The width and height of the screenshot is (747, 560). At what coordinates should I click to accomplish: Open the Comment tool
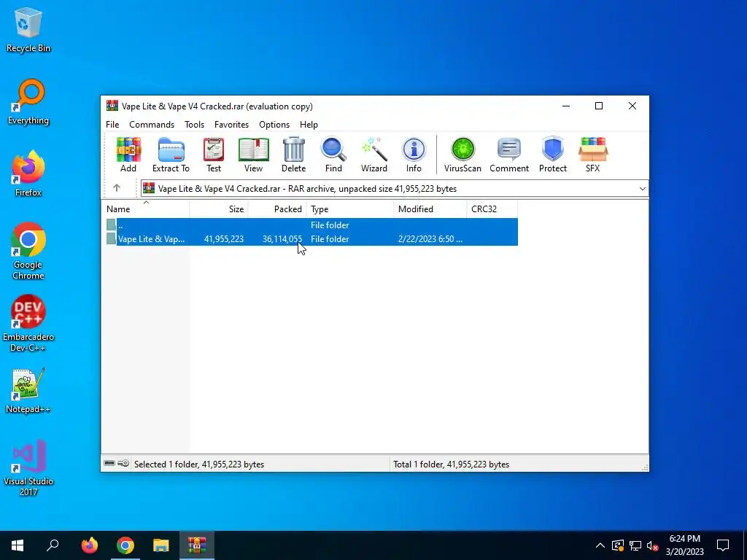point(509,155)
